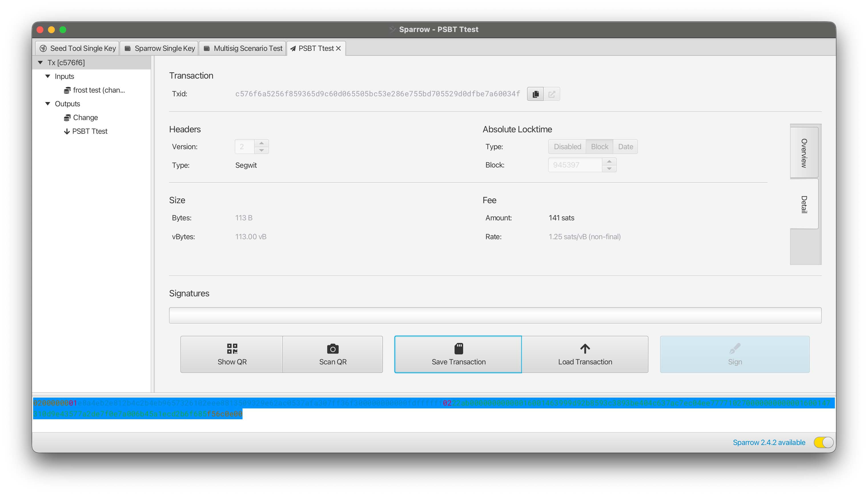Switch to Seed Tool Single Key tab
This screenshot has width=868, height=495.
click(77, 48)
